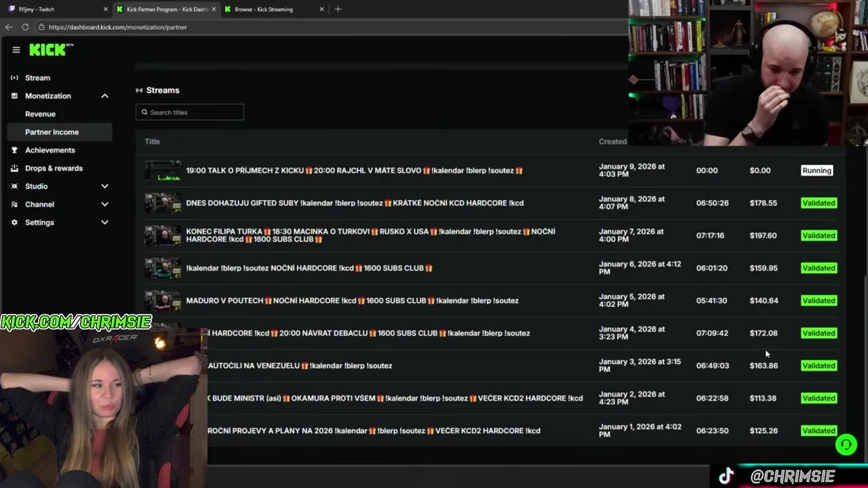Screen dimensions: 868x488
Task: Open the green support chat bubble
Action: click(x=846, y=445)
